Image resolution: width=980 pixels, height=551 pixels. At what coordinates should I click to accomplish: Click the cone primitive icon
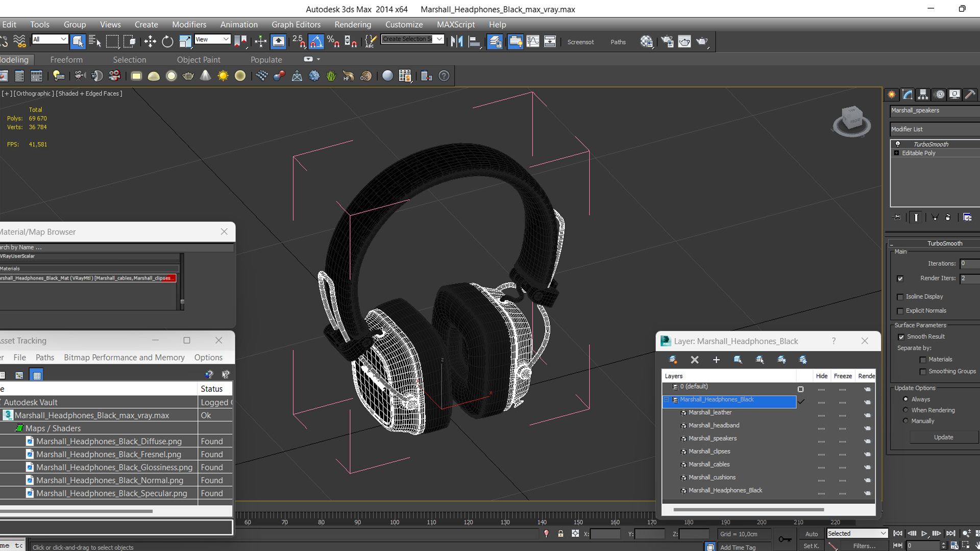(205, 76)
